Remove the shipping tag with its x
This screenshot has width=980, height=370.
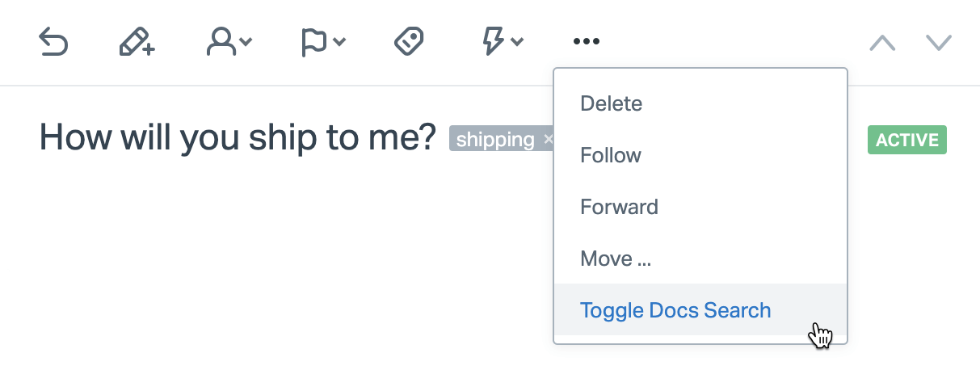[x=549, y=140]
